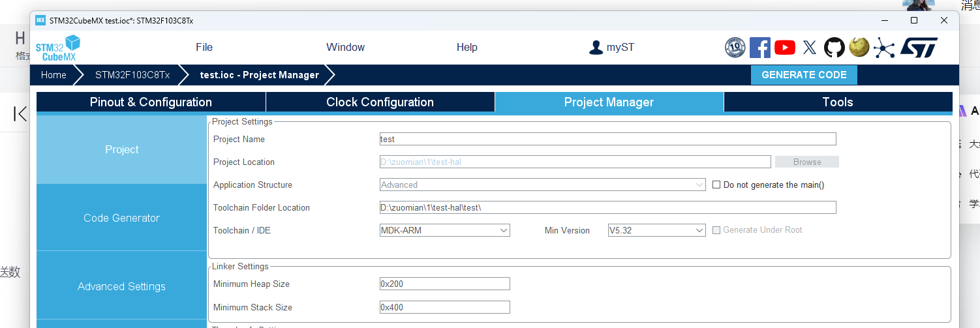Click the Project Name label

(x=239, y=139)
